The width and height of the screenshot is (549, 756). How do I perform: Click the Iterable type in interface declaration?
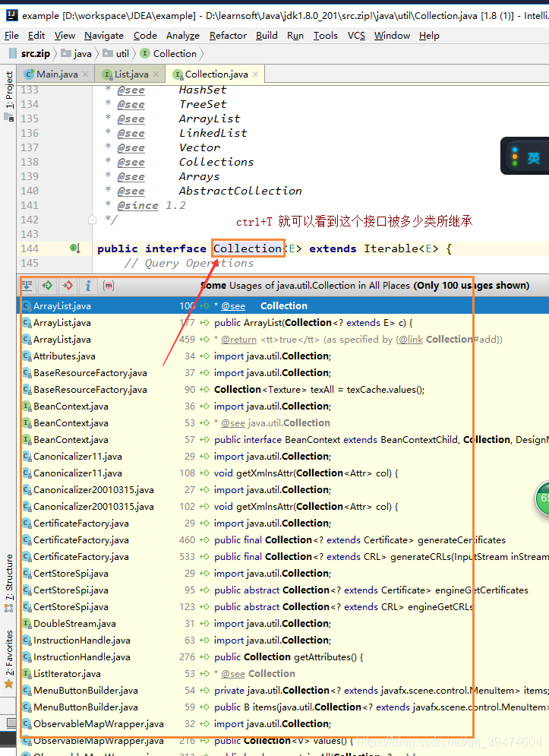point(390,248)
